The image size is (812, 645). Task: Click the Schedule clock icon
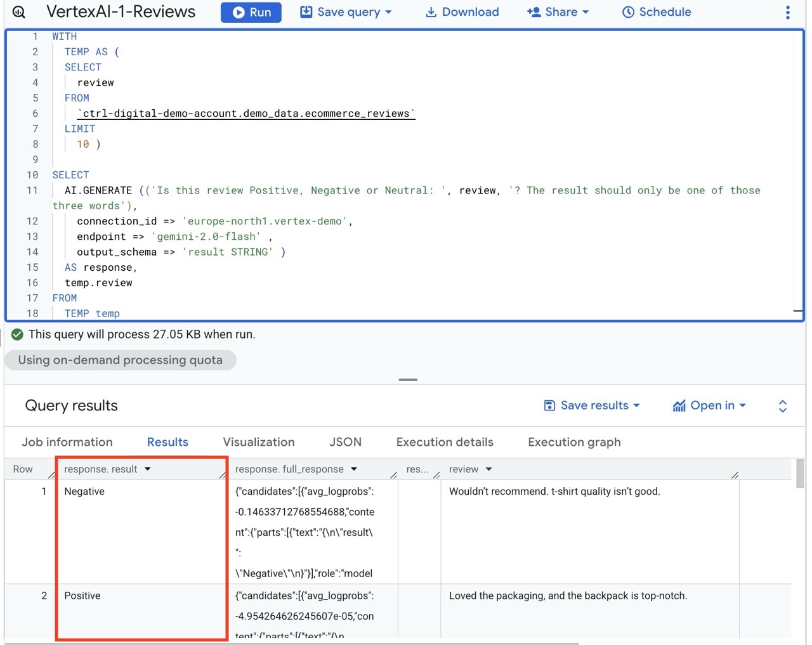pos(628,12)
